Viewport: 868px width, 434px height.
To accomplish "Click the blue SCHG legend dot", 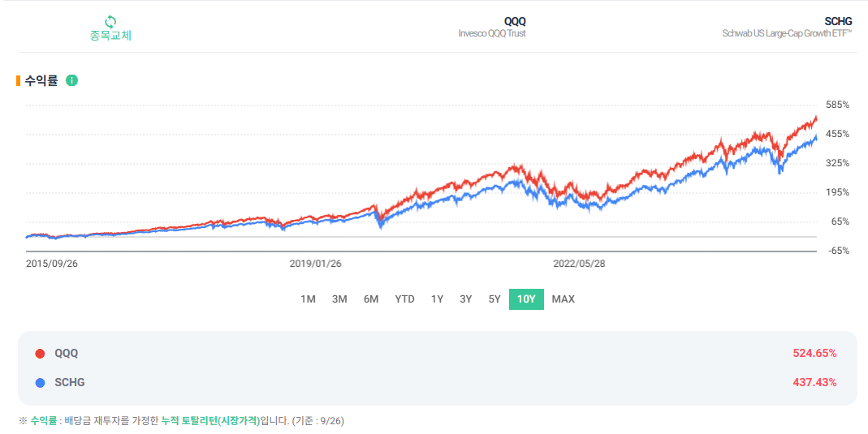I will point(40,383).
